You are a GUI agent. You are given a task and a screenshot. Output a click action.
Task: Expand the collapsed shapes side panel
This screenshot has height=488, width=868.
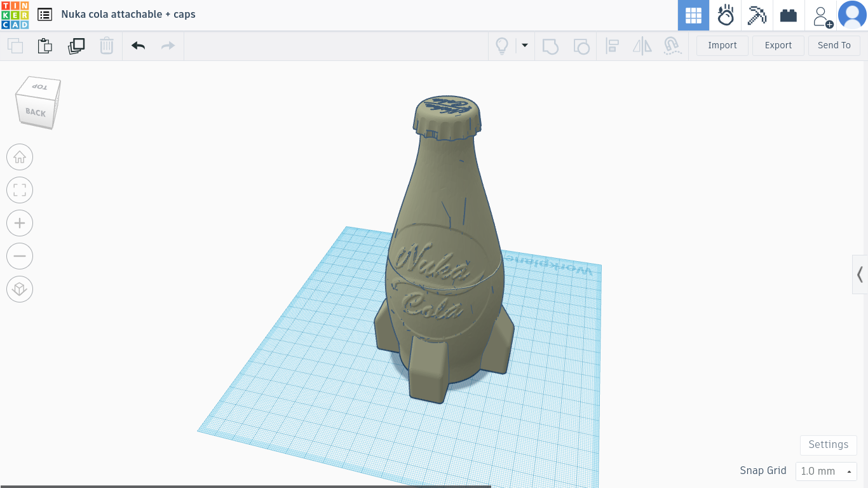(860, 274)
